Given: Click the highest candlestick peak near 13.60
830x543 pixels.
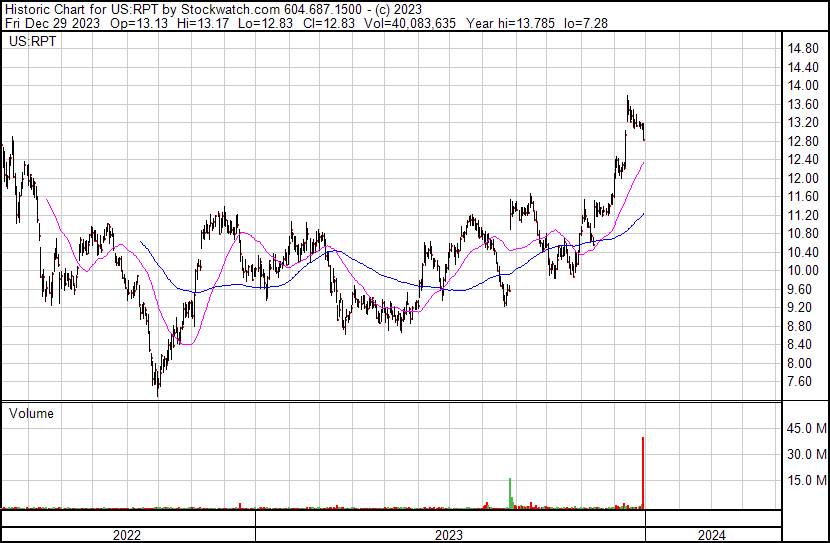Looking at the screenshot, I should (x=627, y=102).
